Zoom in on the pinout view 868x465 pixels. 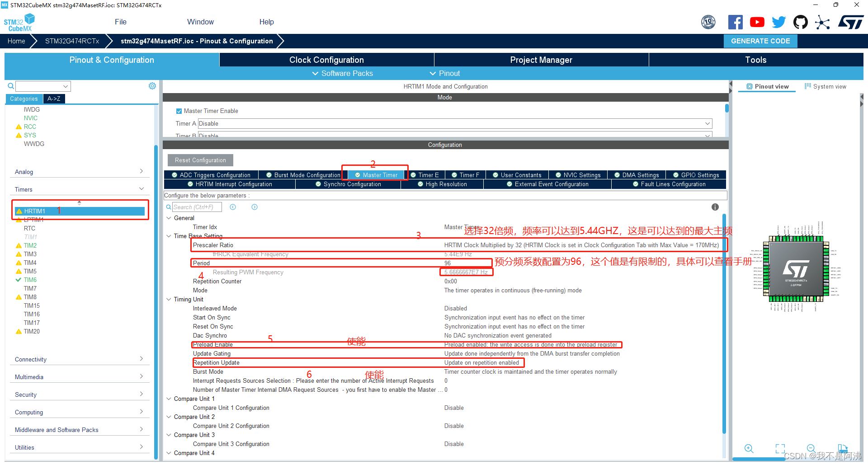tap(749, 449)
